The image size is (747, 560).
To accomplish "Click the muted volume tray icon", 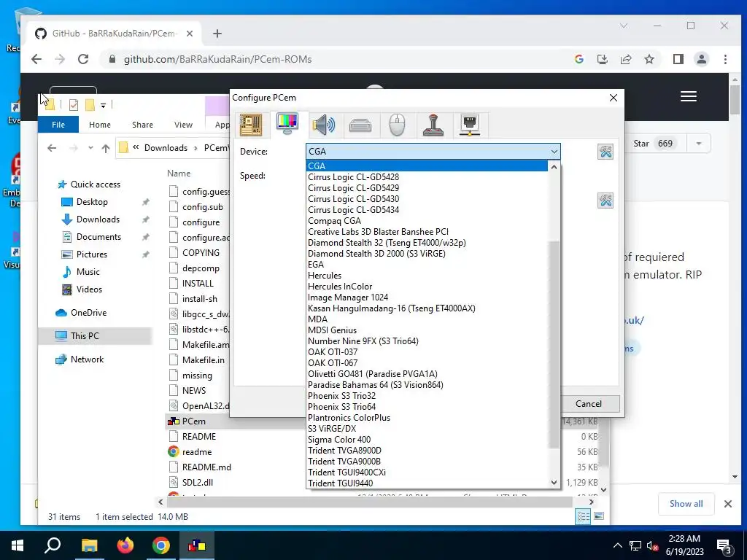I will pyautogui.click(x=652, y=546).
